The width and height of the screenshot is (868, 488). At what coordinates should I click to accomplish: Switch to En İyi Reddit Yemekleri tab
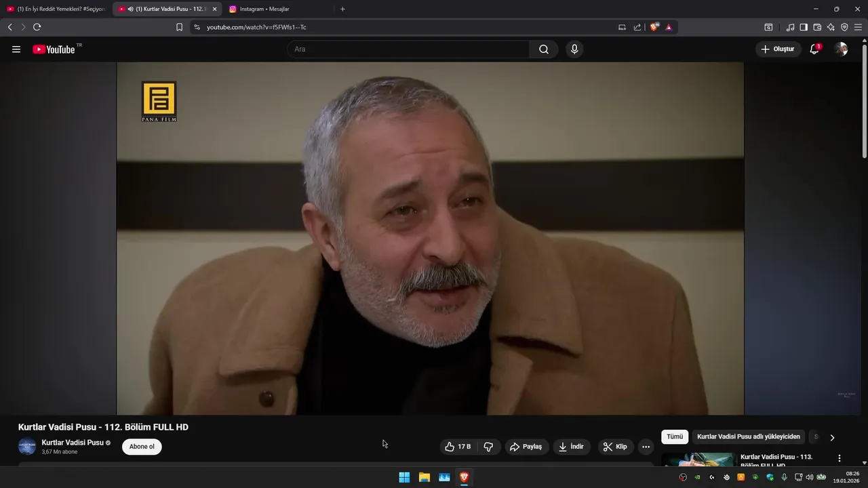pos(56,9)
